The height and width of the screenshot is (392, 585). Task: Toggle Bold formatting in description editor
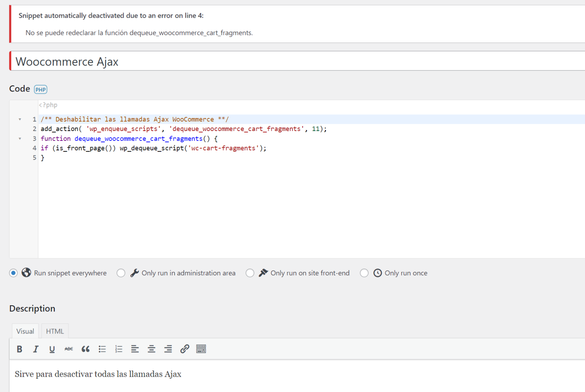coord(19,349)
